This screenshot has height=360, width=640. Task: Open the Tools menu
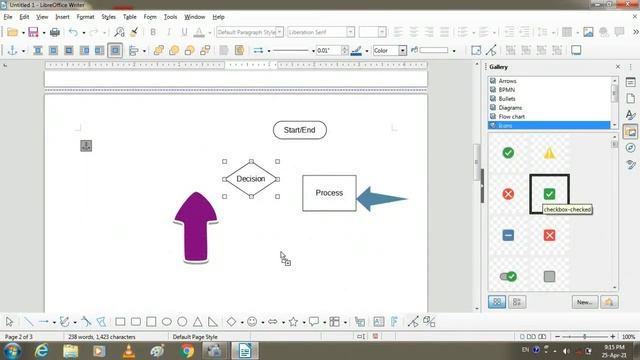[x=170, y=17]
